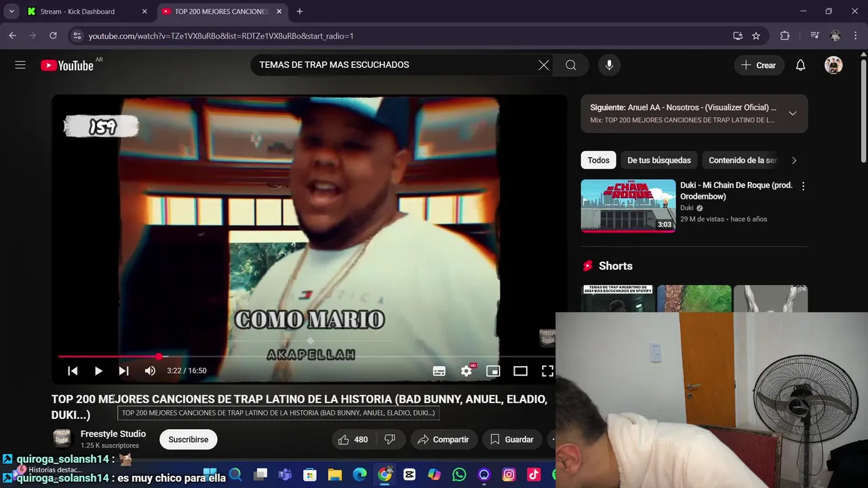The image size is (868, 488).
Task: Expand the Siguiente mix playlist panel
Action: pos(792,113)
